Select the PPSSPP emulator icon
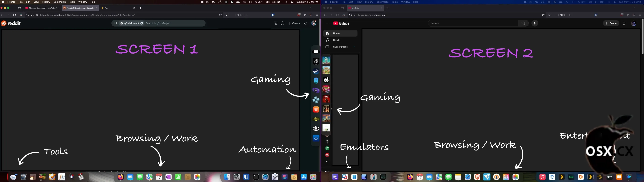Screen dimensions: 644x182 coord(316,100)
